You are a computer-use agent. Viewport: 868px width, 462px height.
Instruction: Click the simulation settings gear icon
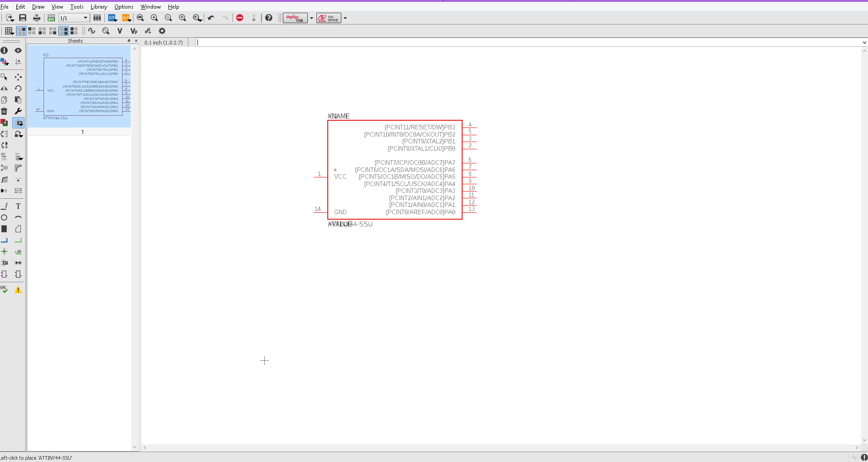tap(162, 31)
